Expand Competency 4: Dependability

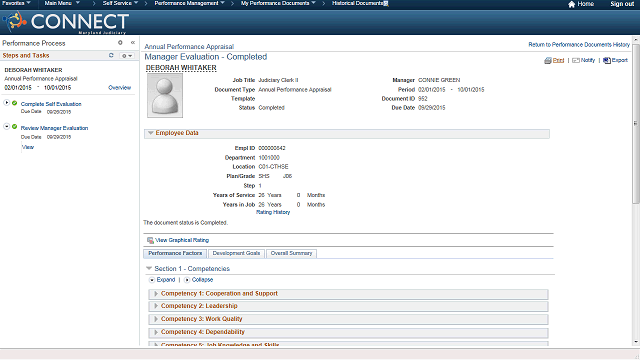[156, 332]
